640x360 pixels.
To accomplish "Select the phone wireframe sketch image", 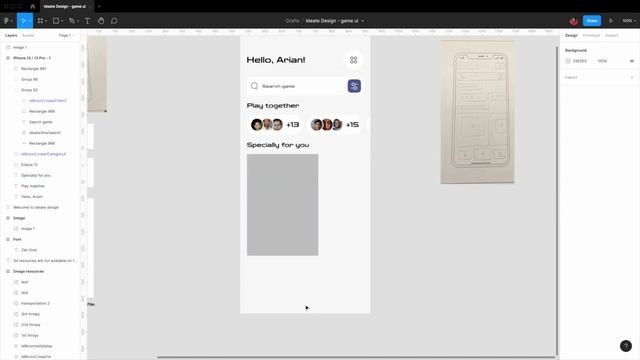I will pyautogui.click(x=477, y=111).
